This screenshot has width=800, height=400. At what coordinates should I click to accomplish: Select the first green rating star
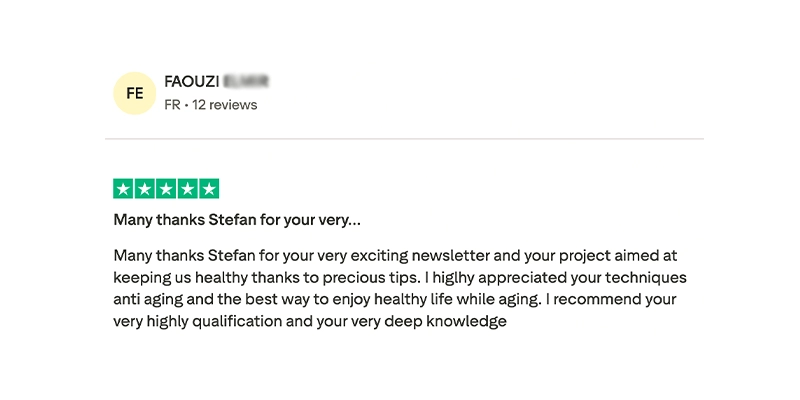124,189
